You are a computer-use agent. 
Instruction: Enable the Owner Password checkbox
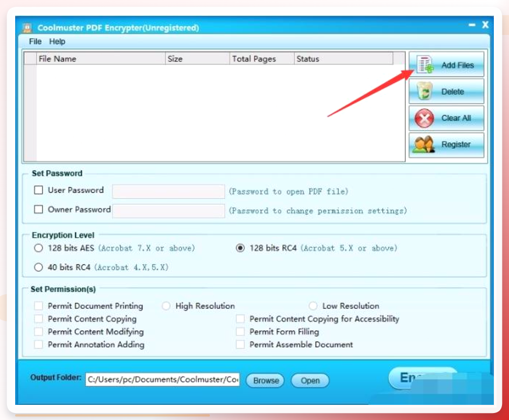click(38, 209)
